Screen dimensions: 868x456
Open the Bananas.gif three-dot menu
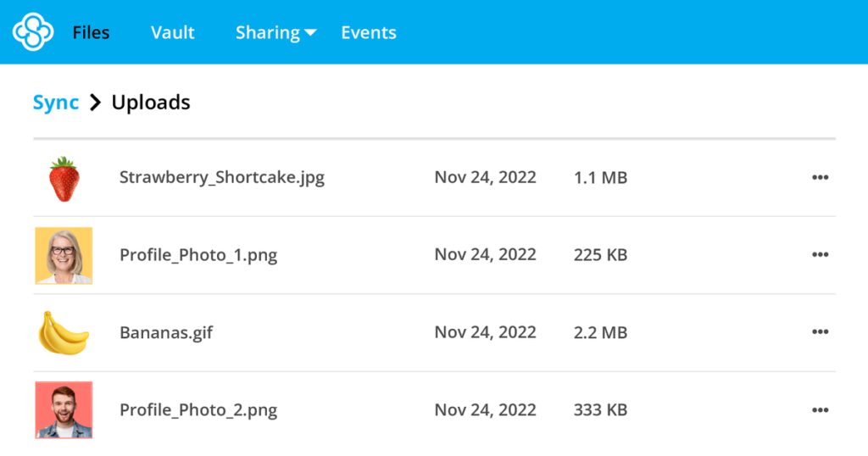820,332
